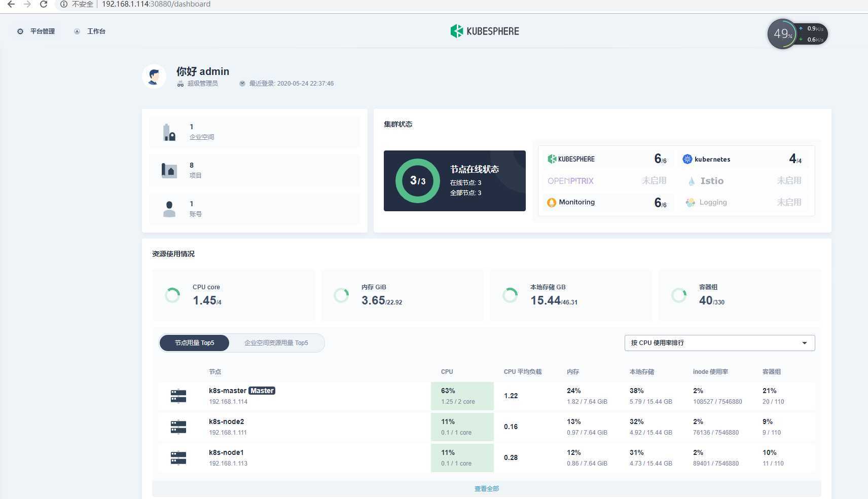This screenshot has width=868, height=499.
Task: Click the browser forward arrow
Action: click(x=27, y=4)
